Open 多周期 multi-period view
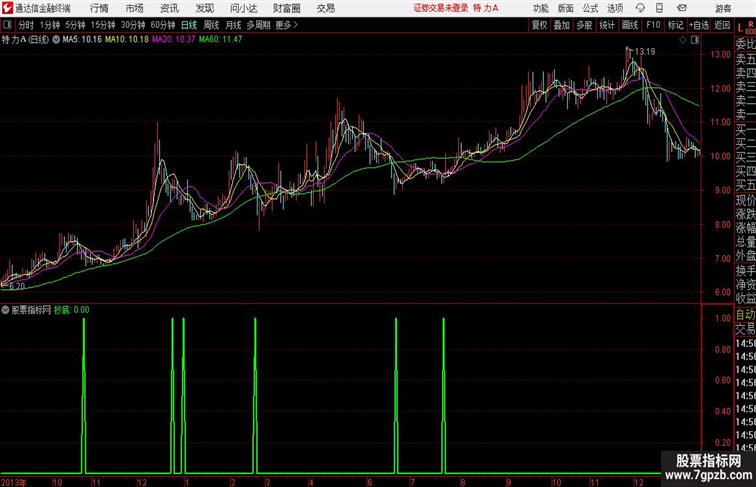This screenshot has height=487, width=756. coord(258,25)
